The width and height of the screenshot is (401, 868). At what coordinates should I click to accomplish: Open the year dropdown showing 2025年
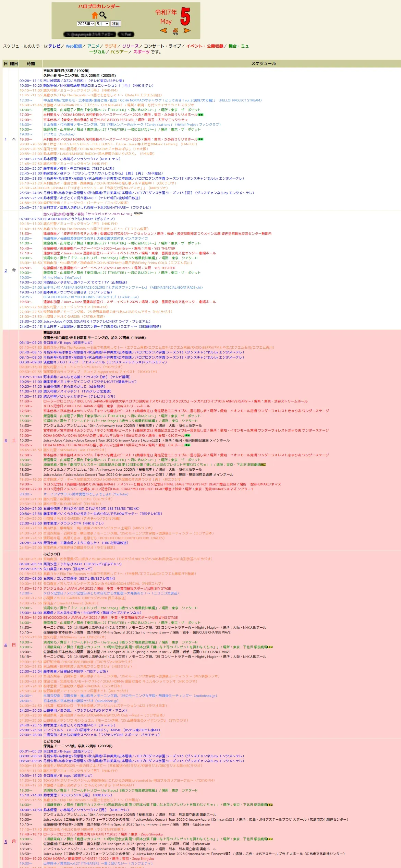click(x=86, y=24)
